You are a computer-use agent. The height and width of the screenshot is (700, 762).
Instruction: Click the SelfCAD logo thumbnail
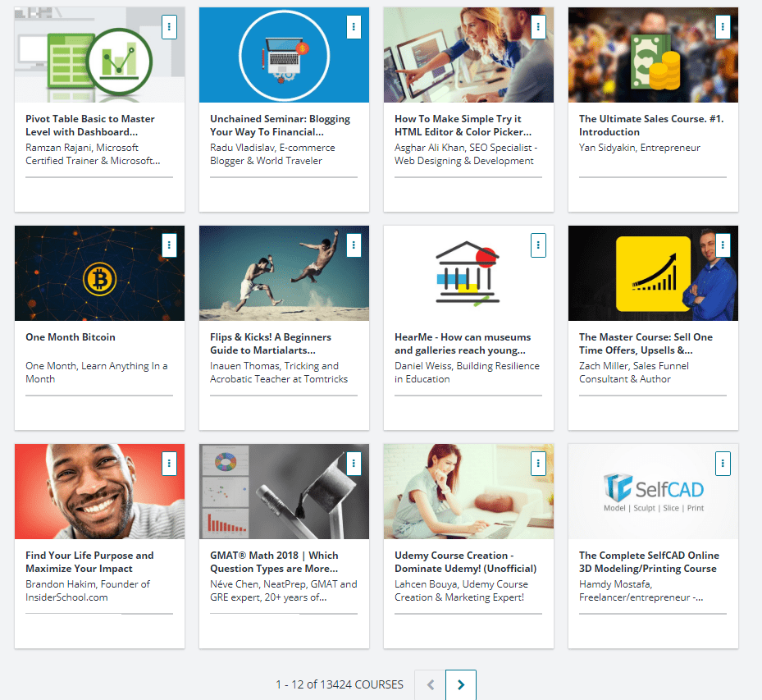[x=653, y=492]
